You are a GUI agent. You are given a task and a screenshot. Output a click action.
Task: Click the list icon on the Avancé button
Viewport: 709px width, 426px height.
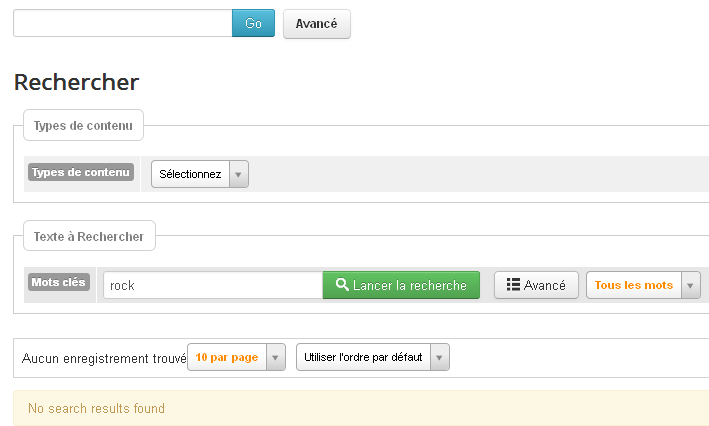(x=513, y=284)
